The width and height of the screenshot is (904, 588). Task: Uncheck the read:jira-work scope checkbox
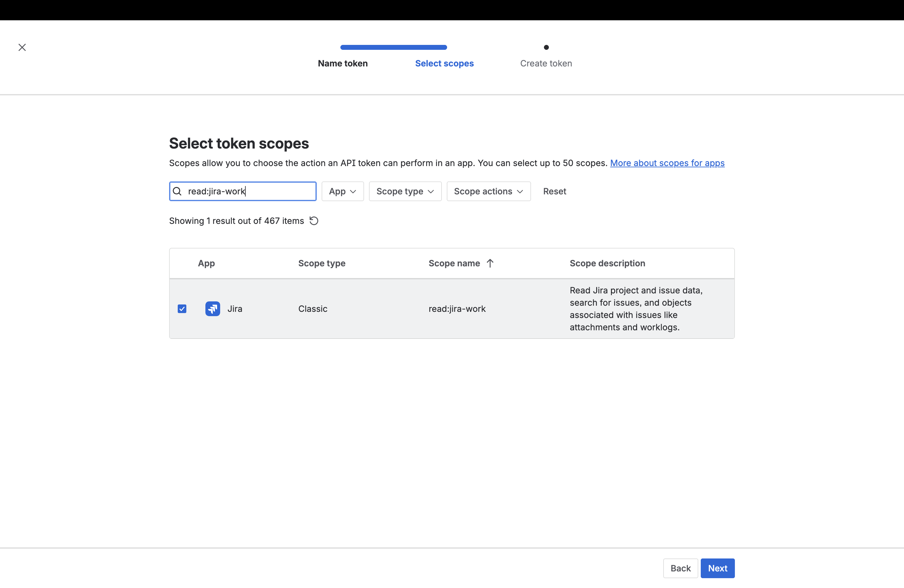pyautogui.click(x=182, y=309)
